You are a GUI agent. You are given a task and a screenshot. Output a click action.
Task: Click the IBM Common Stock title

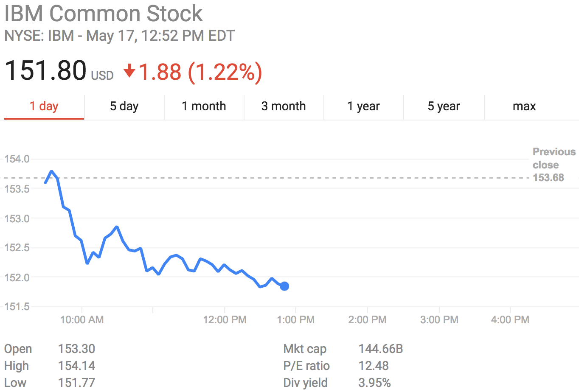tap(104, 14)
